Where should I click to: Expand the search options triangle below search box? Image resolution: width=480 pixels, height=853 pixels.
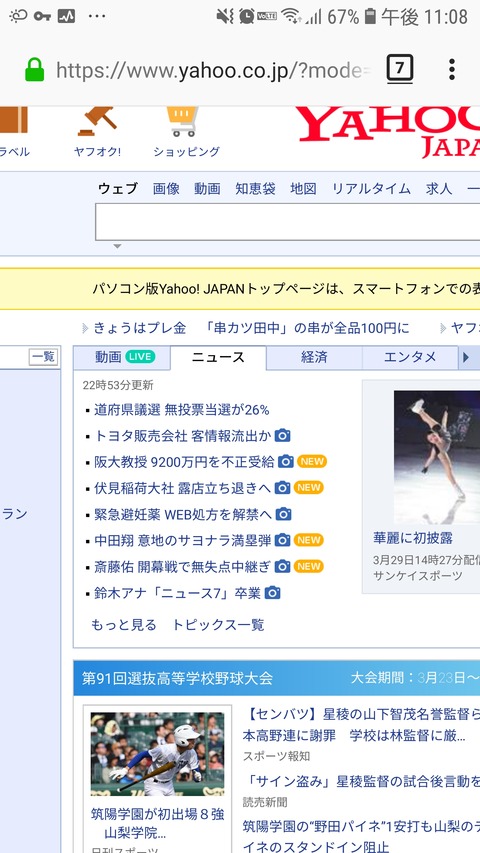click(117, 246)
